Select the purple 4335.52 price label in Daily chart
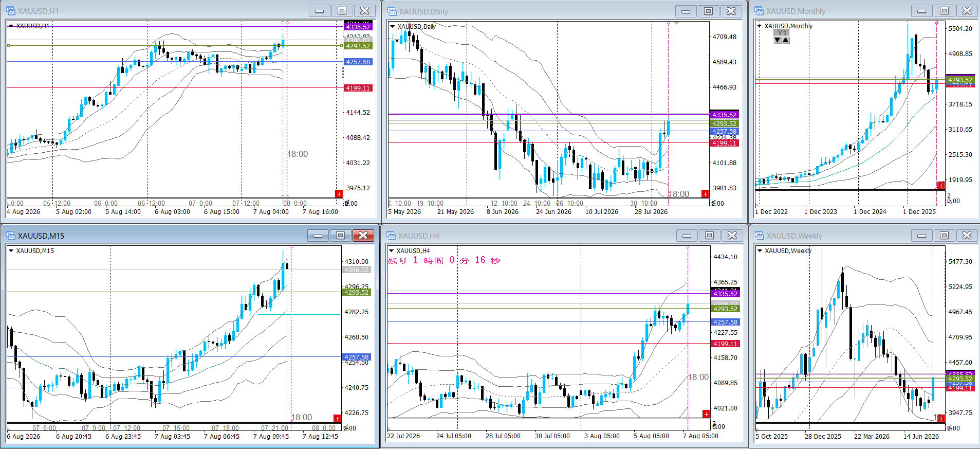Screen dimensions: 980x449 (724, 115)
